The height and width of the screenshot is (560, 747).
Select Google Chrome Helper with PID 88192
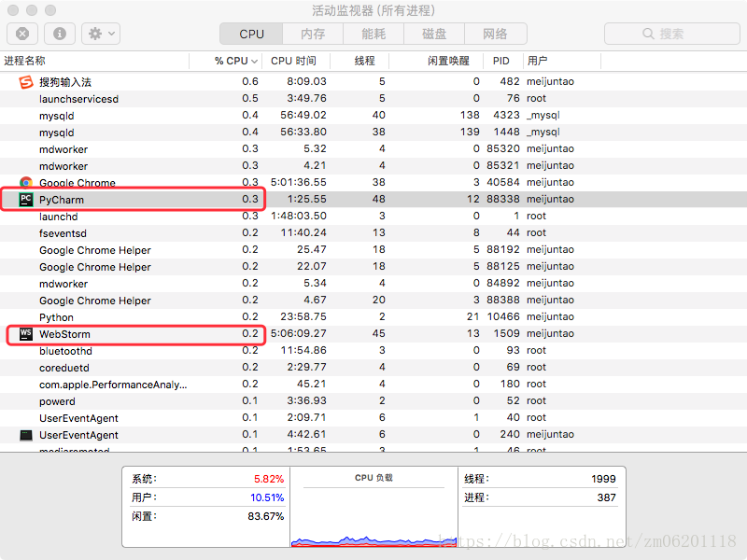[x=373, y=249]
